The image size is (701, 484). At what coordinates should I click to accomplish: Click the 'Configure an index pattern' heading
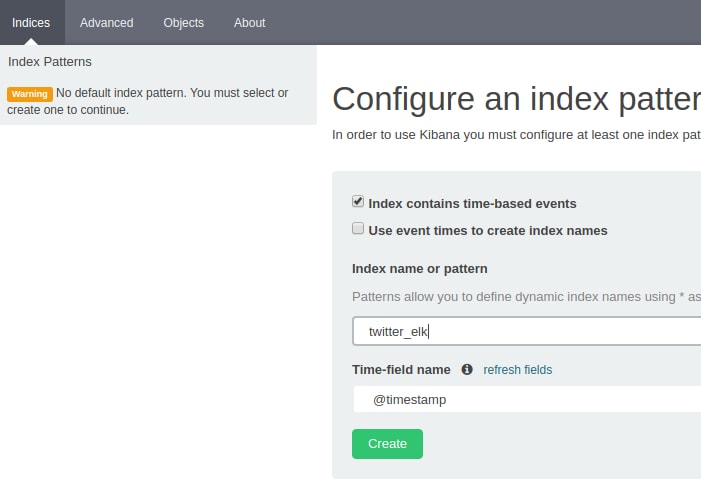tap(515, 99)
